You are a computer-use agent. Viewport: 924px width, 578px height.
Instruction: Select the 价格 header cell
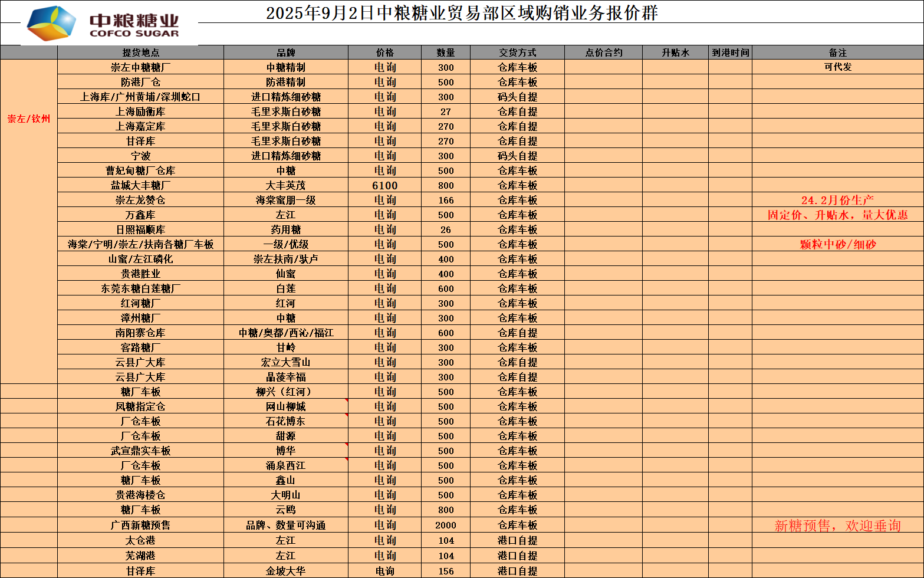pyautogui.click(x=384, y=52)
